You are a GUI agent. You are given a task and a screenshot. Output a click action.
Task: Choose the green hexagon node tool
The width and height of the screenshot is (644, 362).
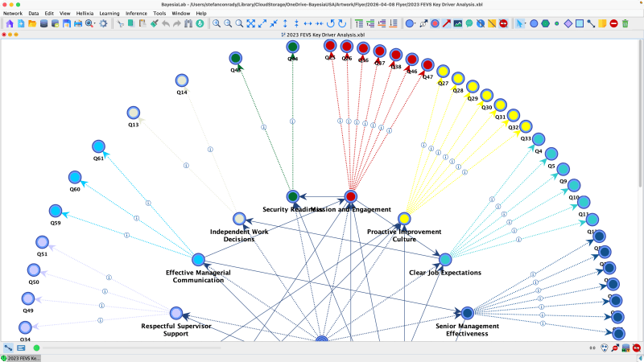(x=546, y=24)
